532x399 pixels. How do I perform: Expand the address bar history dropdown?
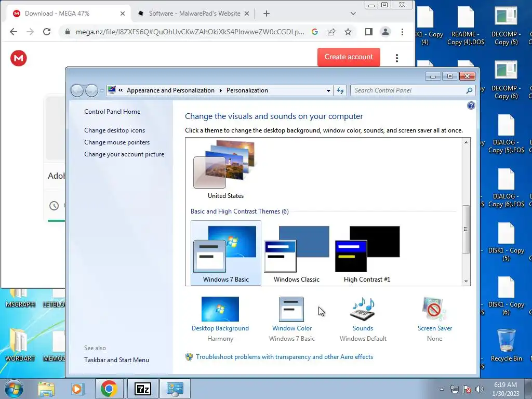click(x=328, y=90)
